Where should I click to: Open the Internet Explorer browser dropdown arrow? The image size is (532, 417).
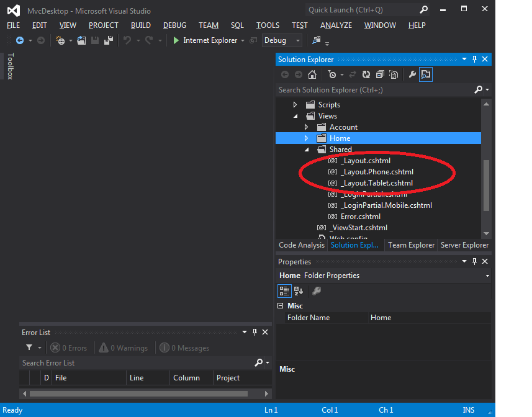point(243,41)
